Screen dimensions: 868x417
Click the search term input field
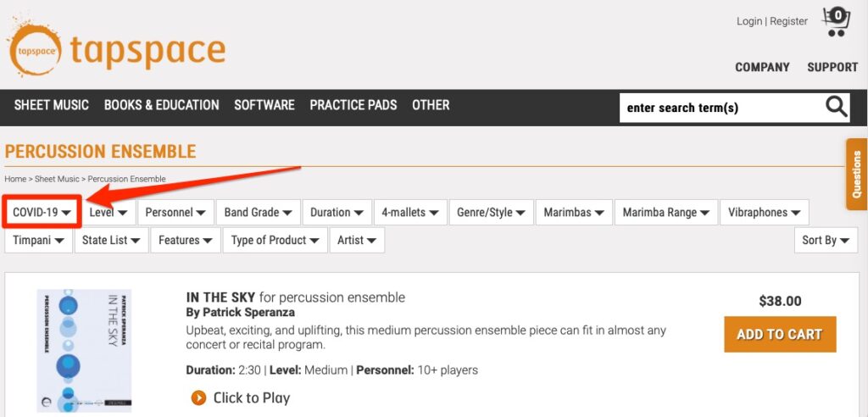tap(721, 107)
